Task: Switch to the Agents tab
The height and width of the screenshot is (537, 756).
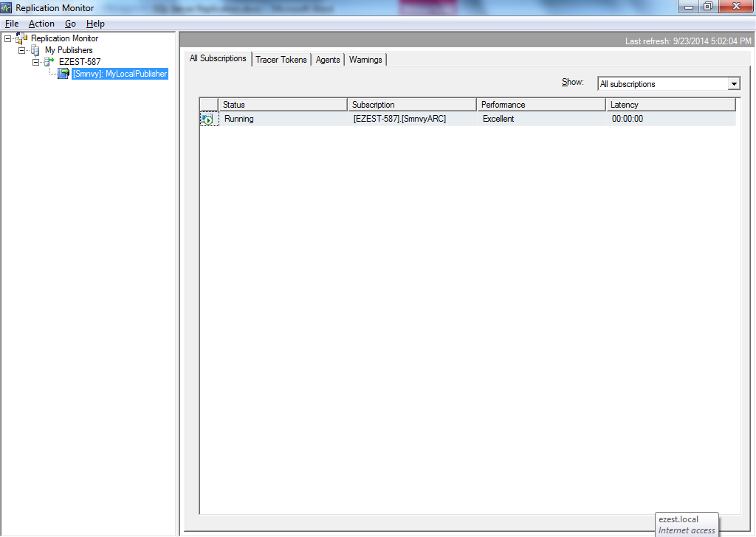Action: [x=327, y=59]
